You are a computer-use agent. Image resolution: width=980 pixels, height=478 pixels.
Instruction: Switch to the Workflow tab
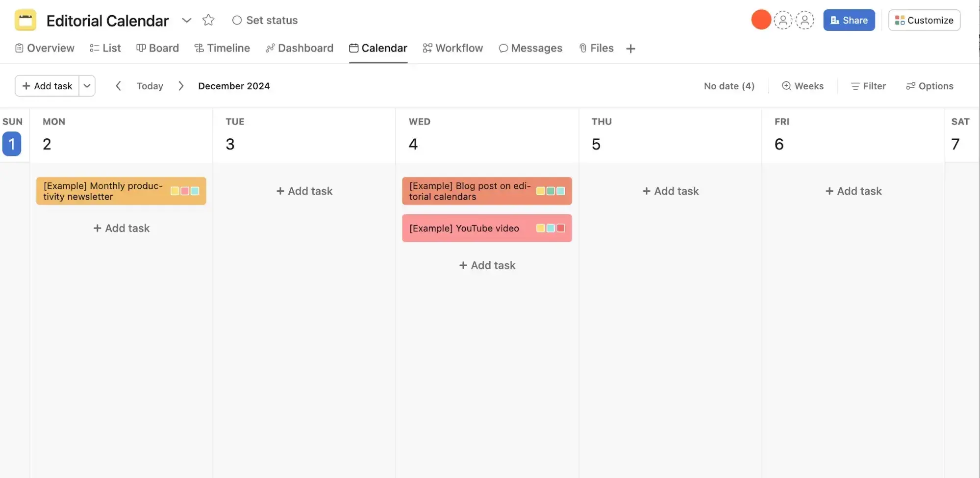click(452, 48)
